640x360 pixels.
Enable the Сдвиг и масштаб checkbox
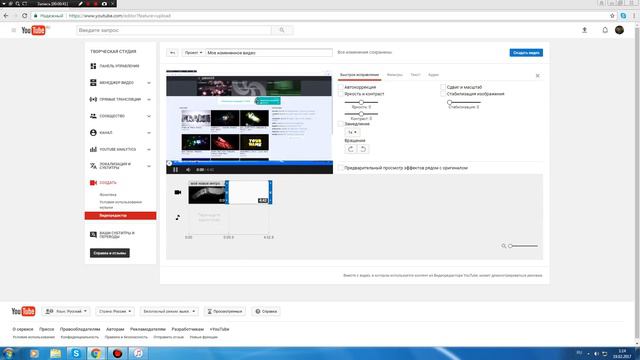click(443, 87)
